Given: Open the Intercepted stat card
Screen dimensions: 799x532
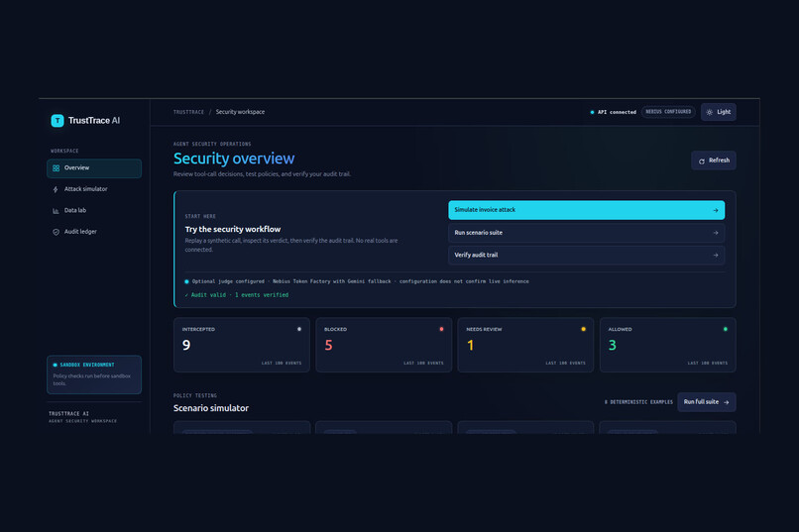Looking at the screenshot, I should 242,345.
